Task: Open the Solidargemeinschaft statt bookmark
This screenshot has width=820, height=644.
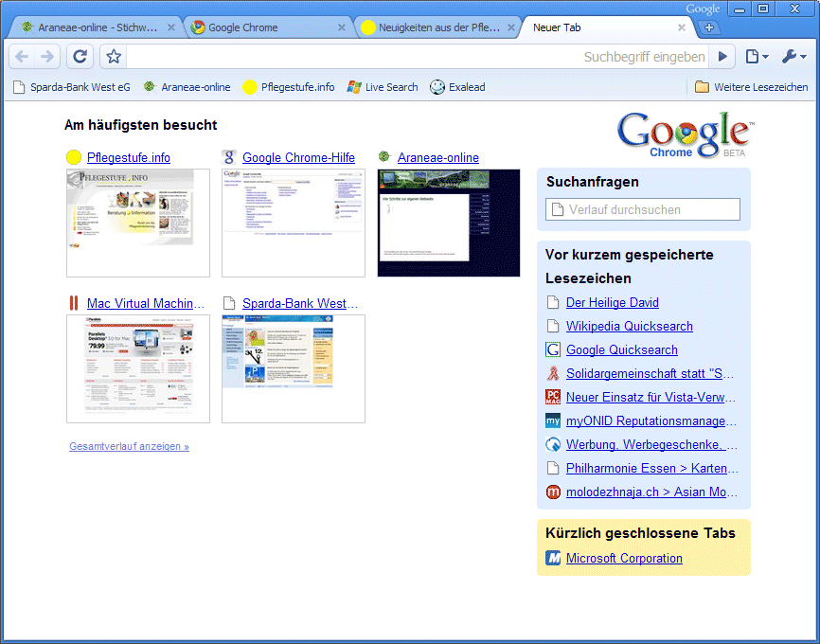Action: click(x=651, y=373)
